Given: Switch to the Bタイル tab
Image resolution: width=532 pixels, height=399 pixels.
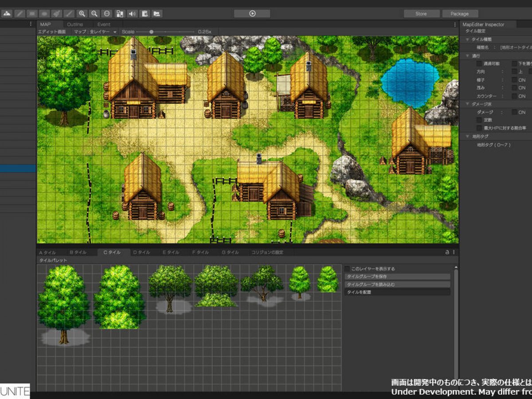Looking at the screenshot, I should [78, 252].
